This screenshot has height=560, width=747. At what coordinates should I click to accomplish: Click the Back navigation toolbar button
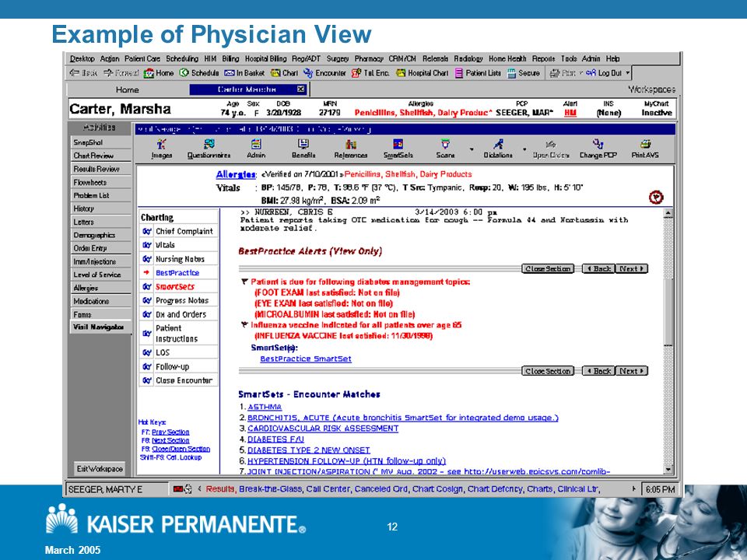pyautogui.click(x=83, y=73)
